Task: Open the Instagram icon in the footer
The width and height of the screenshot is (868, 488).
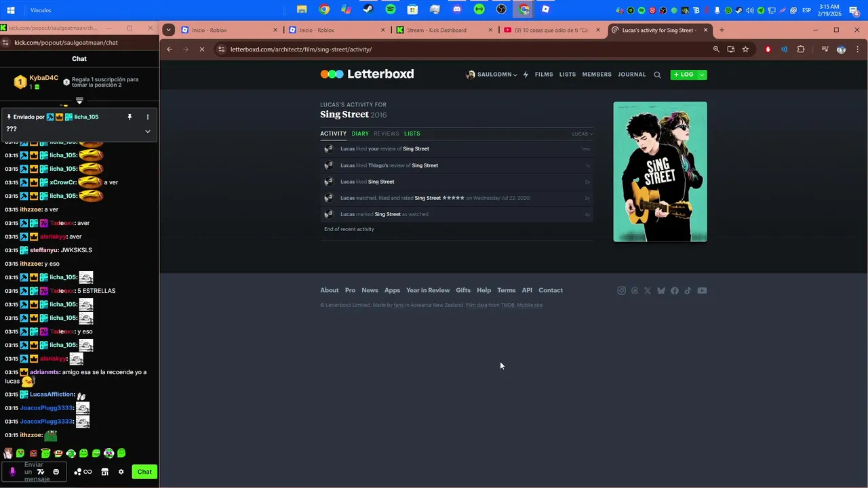Action: click(x=621, y=291)
